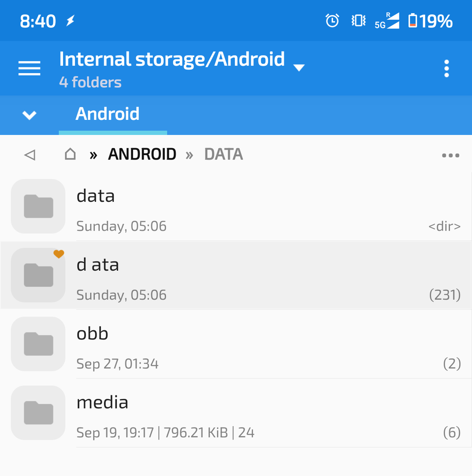Tap the folder icon for media
The image size is (472, 476).
(x=38, y=413)
